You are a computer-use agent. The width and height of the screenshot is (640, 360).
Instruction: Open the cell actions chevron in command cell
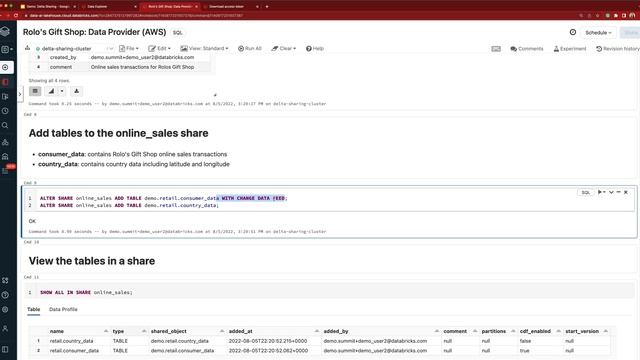[611, 192]
